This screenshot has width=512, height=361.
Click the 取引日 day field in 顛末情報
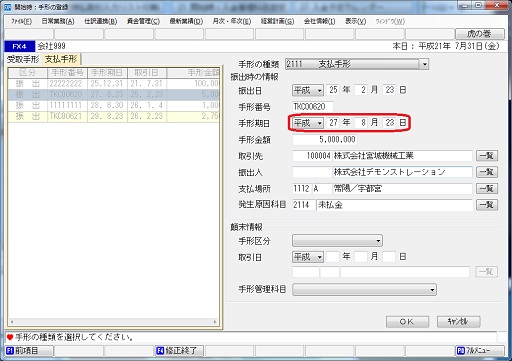pyautogui.click(x=389, y=257)
